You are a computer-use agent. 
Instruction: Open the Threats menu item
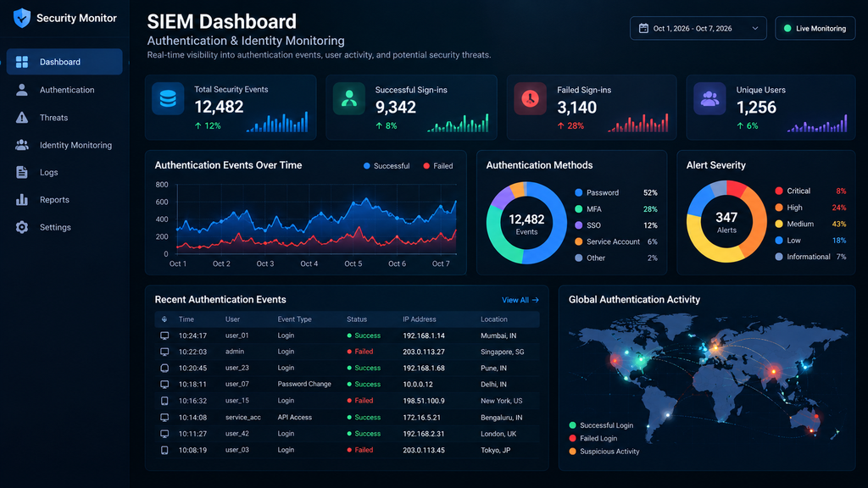point(64,117)
